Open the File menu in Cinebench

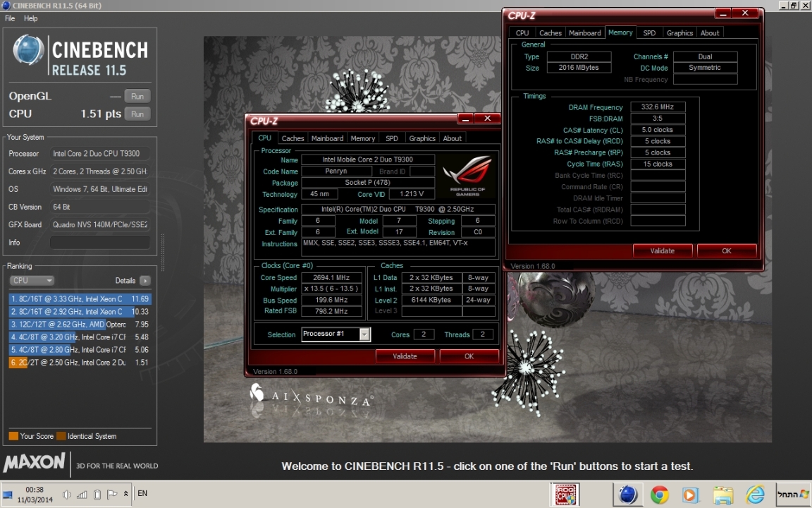[x=10, y=18]
